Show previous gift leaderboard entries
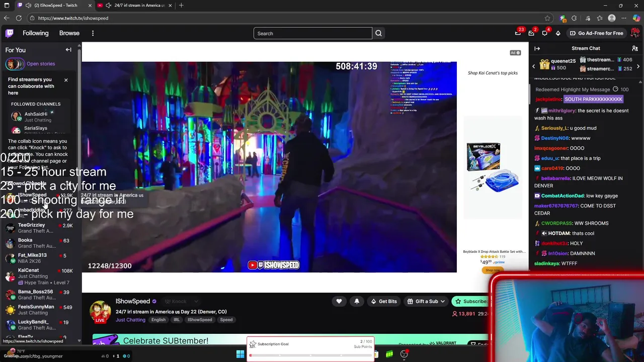 (534, 66)
